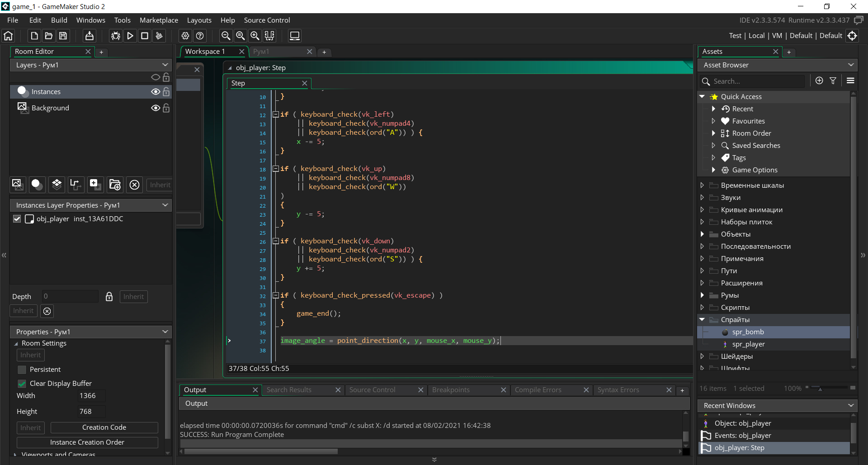Create new asset layer icon
Viewport: 868px width, 465px height.
(95, 185)
